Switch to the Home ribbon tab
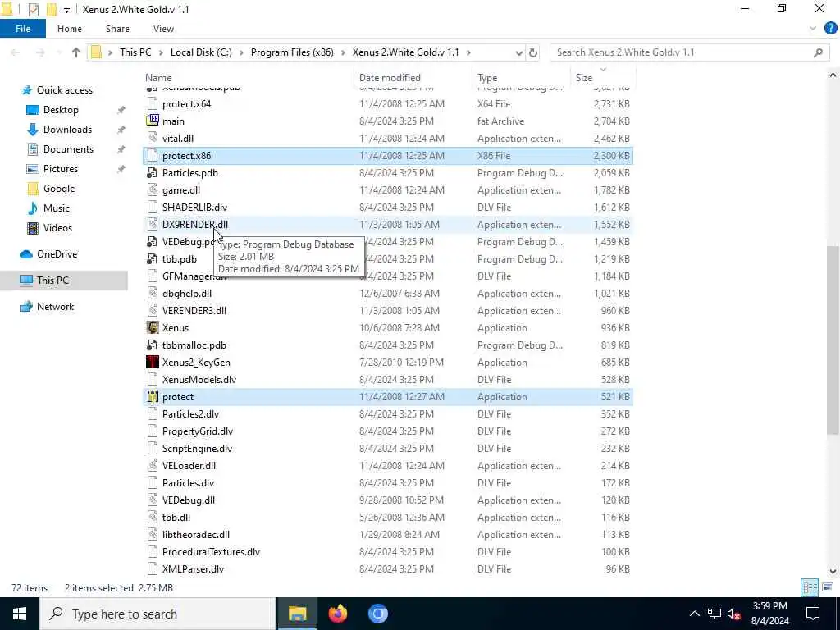The height and width of the screenshot is (630, 840). [70, 29]
